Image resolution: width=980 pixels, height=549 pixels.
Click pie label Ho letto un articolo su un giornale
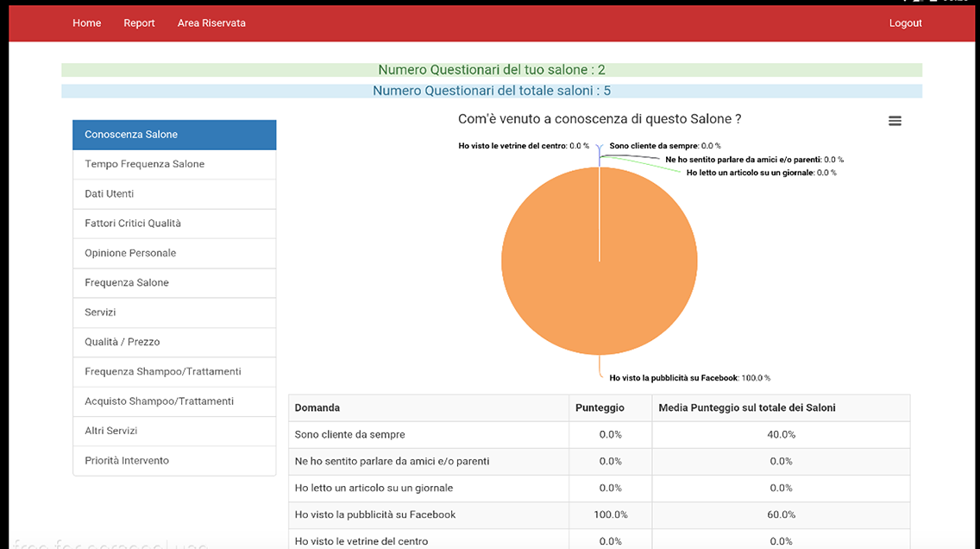pyautogui.click(x=761, y=173)
